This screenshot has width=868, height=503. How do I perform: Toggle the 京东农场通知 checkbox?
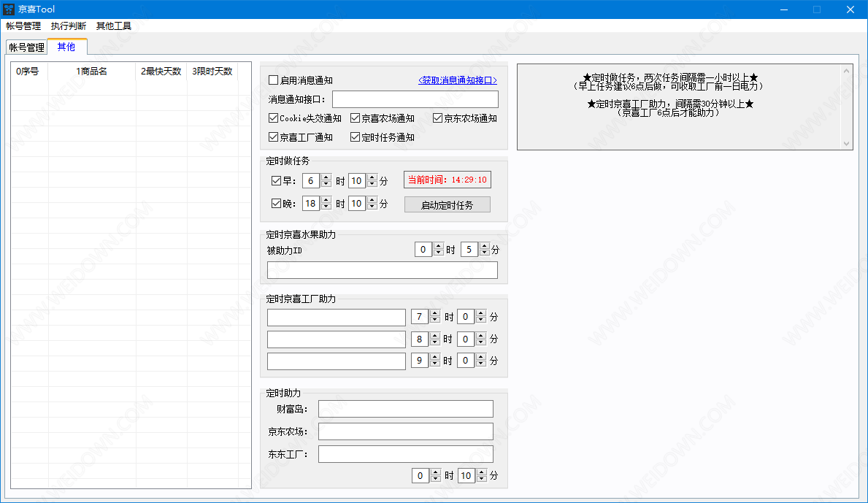[x=438, y=118]
